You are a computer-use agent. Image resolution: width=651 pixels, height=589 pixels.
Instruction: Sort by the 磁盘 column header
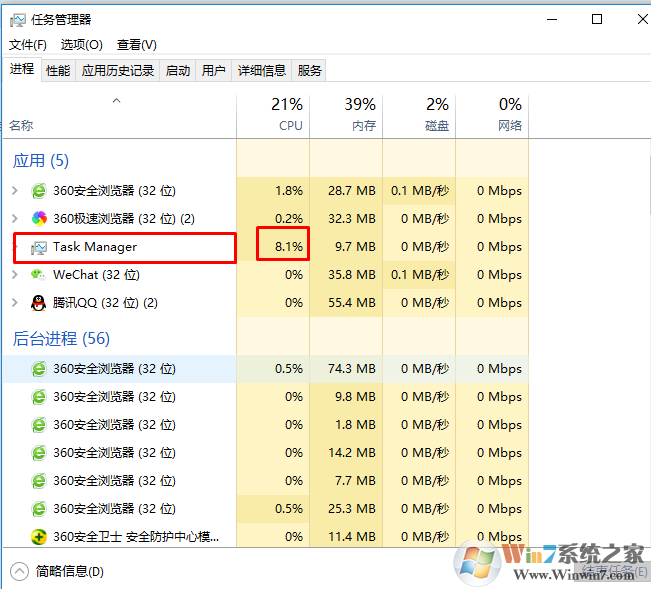click(x=419, y=117)
